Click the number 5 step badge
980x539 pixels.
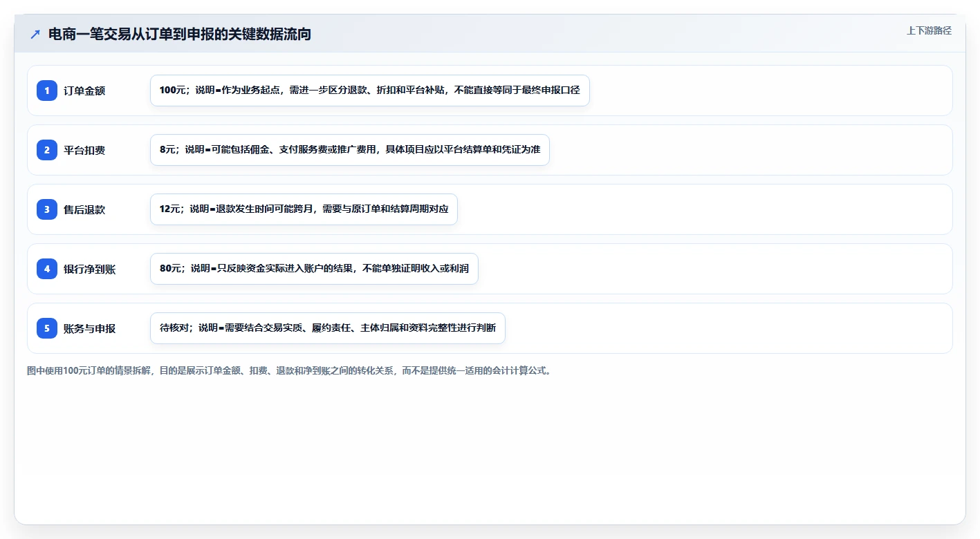[x=47, y=328]
